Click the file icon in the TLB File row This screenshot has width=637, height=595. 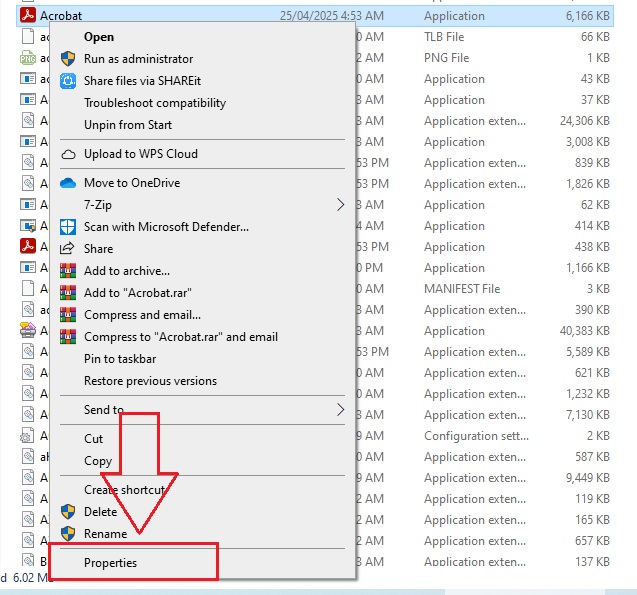28,37
